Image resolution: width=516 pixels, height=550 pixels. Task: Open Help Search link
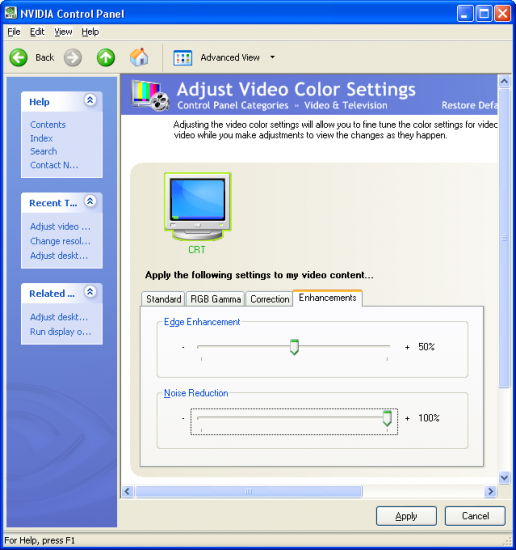43,152
